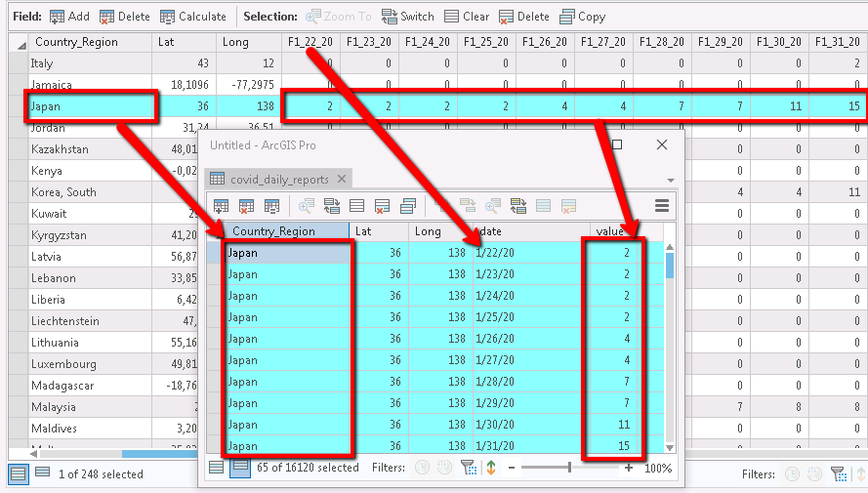Click Lat column header in main table
This screenshot has width=868, height=493.
[184, 42]
